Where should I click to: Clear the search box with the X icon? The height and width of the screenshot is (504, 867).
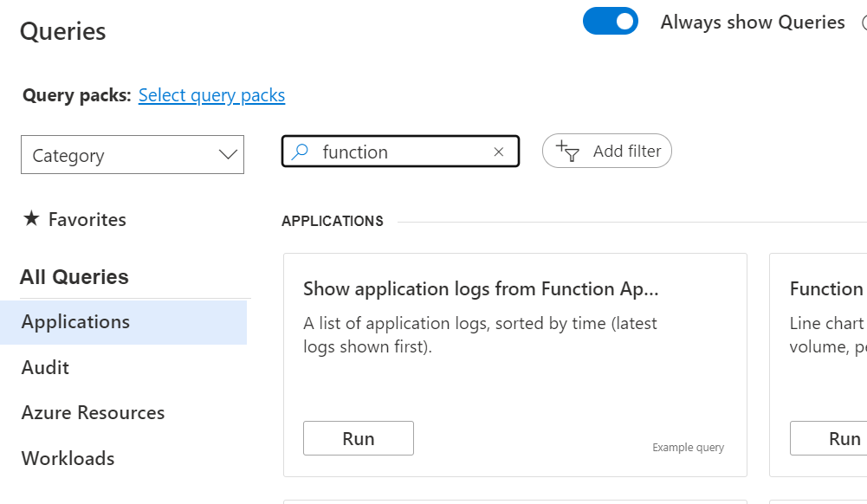pyautogui.click(x=499, y=152)
